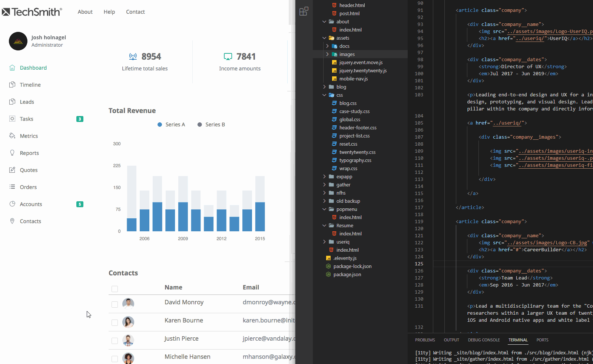Screen dimensions: 593x364
Task: Toggle Series A legend color dot
Action: click(x=160, y=125)
